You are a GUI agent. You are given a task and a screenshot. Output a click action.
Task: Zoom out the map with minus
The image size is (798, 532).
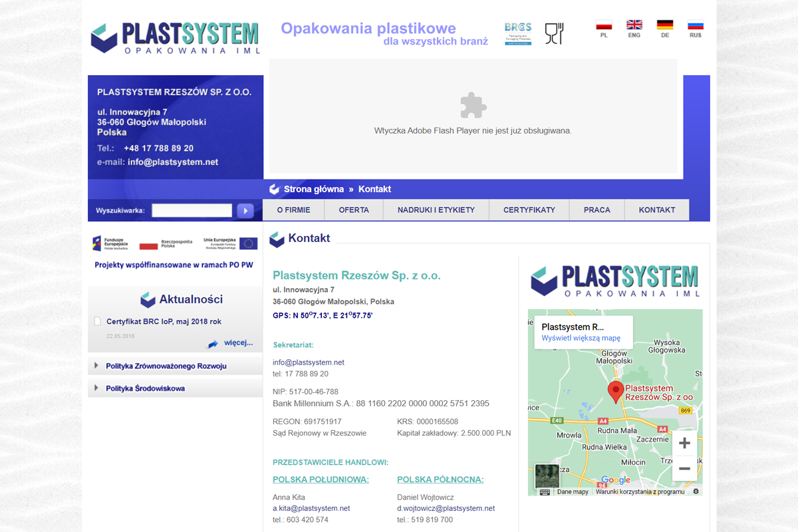[x=684, y=468]
